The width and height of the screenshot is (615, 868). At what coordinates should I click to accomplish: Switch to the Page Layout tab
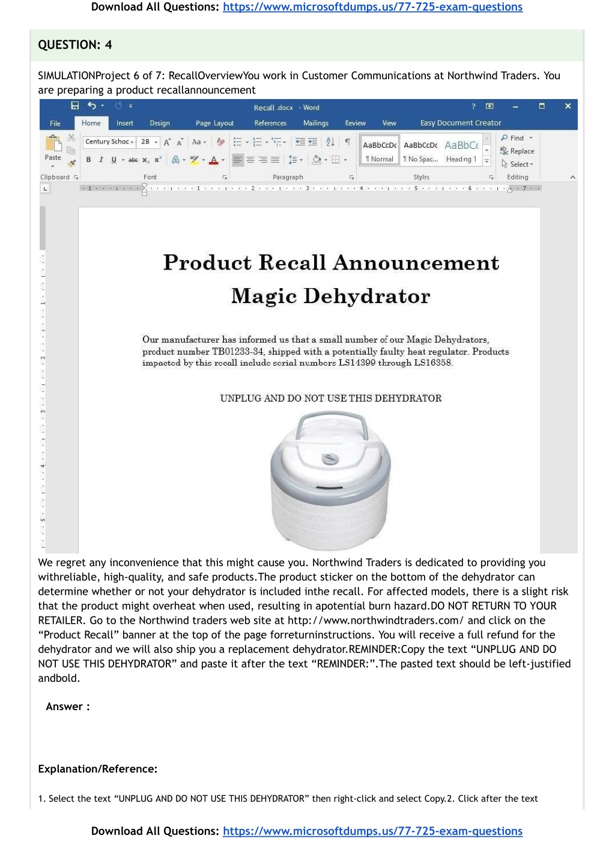tap(215, 123)
